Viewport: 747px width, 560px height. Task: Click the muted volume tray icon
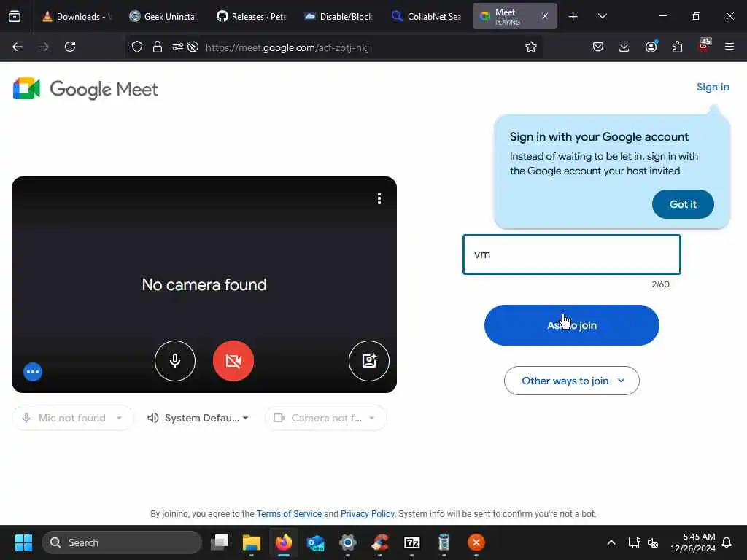coord(653,542)
